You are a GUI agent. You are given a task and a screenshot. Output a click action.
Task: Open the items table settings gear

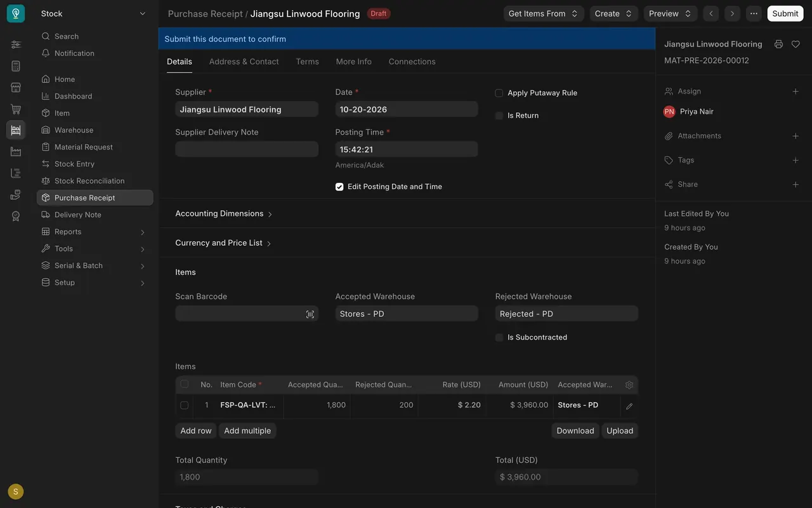click(x=629, y=385)
